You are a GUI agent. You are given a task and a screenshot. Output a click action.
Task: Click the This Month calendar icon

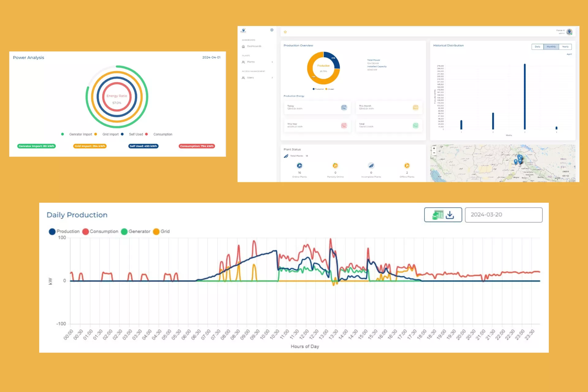(415, 107)
